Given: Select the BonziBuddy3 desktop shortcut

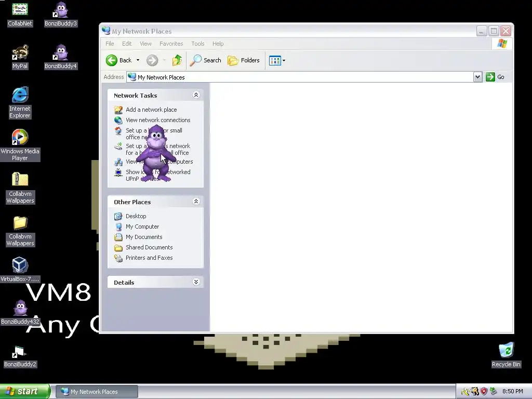Looking at the screenshot, I should pos(61,14).
